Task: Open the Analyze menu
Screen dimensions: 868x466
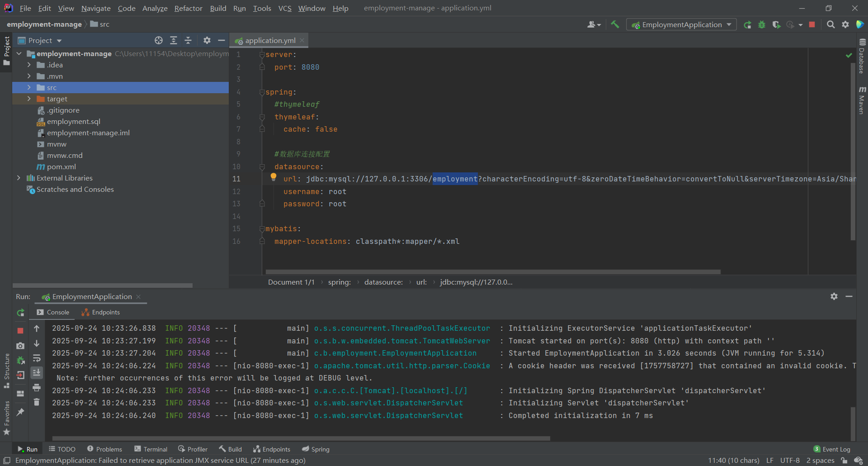Action: coord(155,8)
